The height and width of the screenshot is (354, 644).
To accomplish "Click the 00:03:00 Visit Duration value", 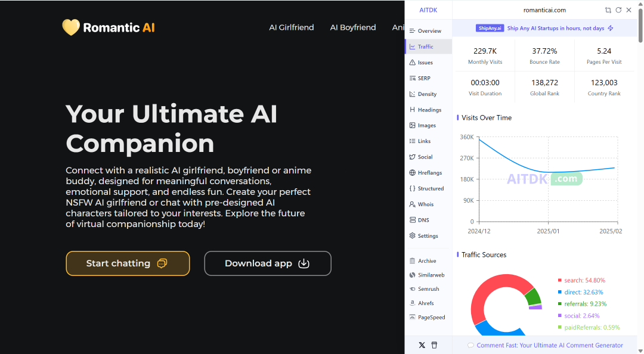I will point(485,83).
